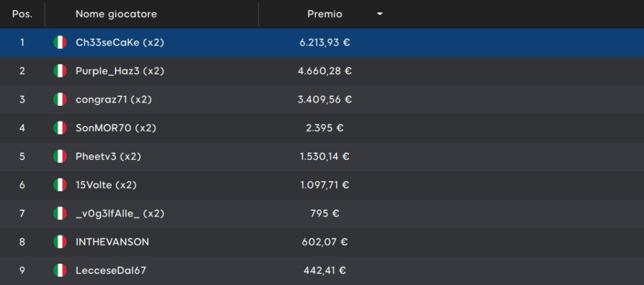Image resolution: width=644 pixels, height=285 pixels.
Task: Select player name Ch33seCaKe (x2)
Action: tap(120, 42)
